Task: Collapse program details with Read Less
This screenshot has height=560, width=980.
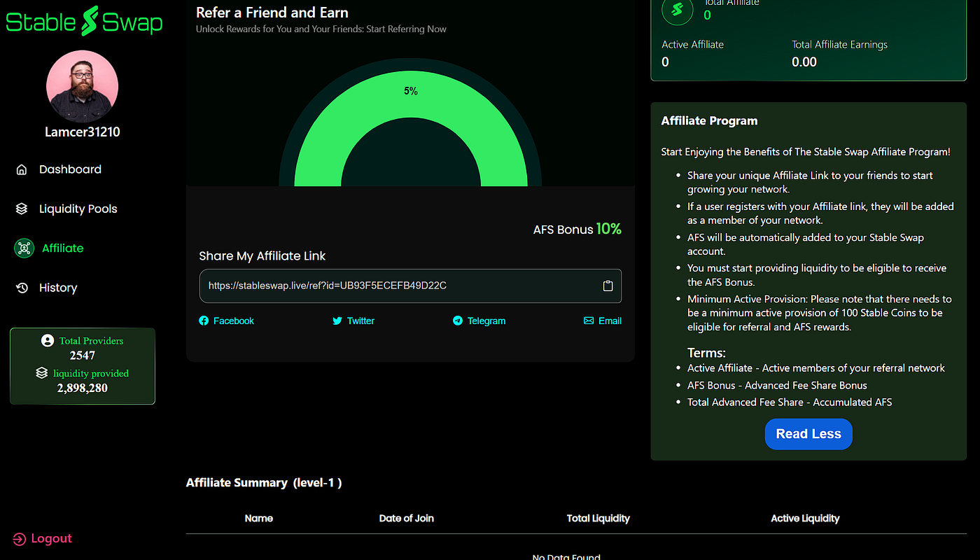Action: point(808,434)
